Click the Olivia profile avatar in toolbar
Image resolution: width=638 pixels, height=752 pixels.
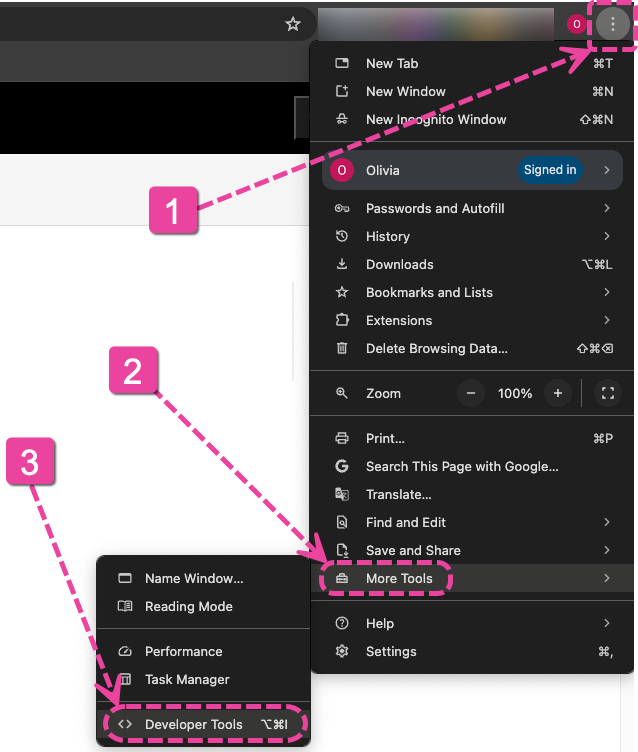(x=576, y=24)
